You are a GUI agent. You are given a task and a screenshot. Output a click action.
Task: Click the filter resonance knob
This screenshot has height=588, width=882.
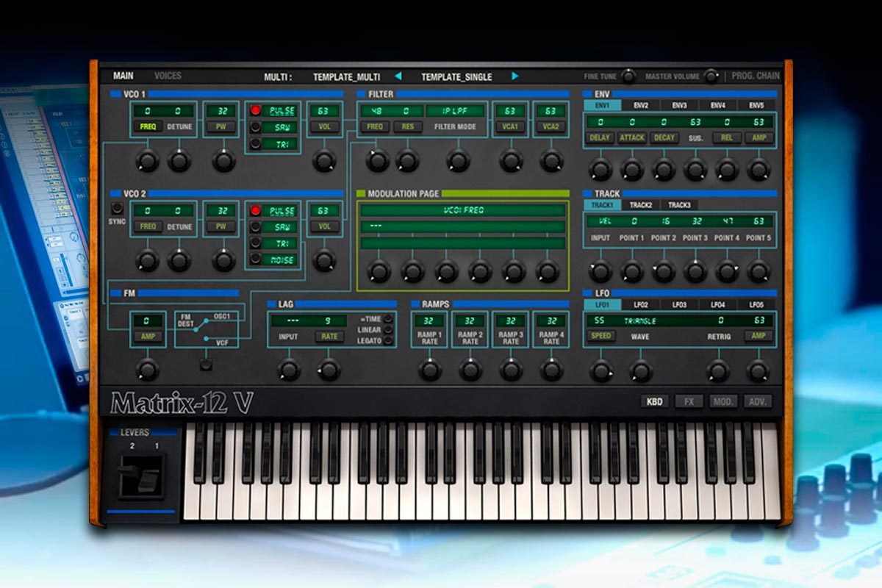[x=406, y=161]
